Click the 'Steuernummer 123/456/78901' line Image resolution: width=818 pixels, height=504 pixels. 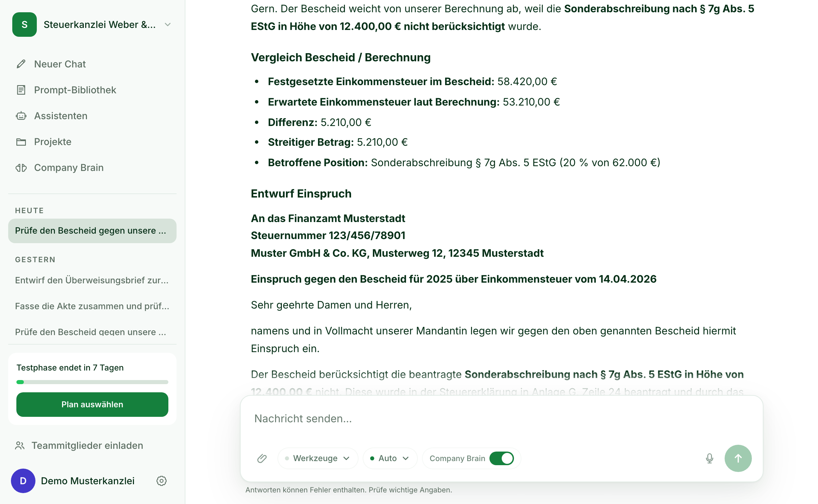328,236
